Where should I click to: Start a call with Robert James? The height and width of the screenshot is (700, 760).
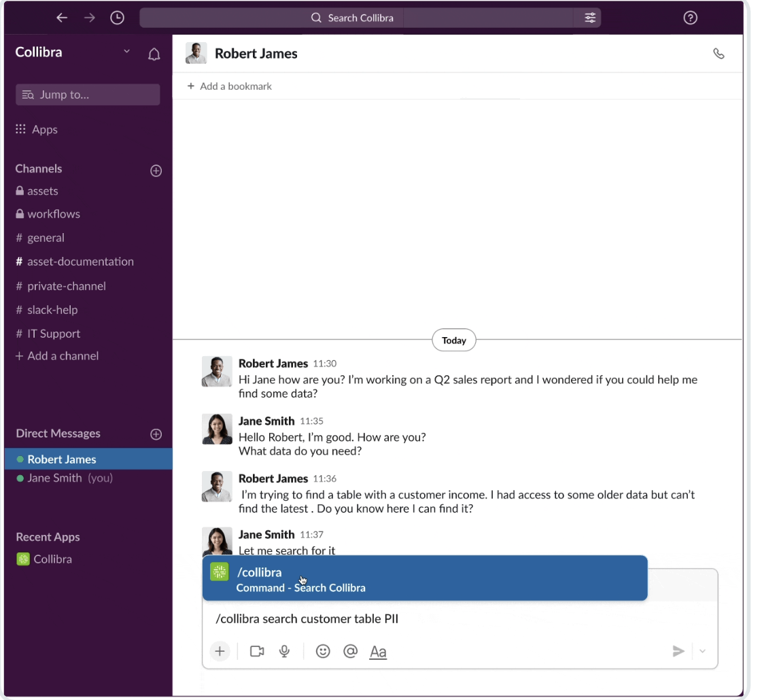click(719, 54)
